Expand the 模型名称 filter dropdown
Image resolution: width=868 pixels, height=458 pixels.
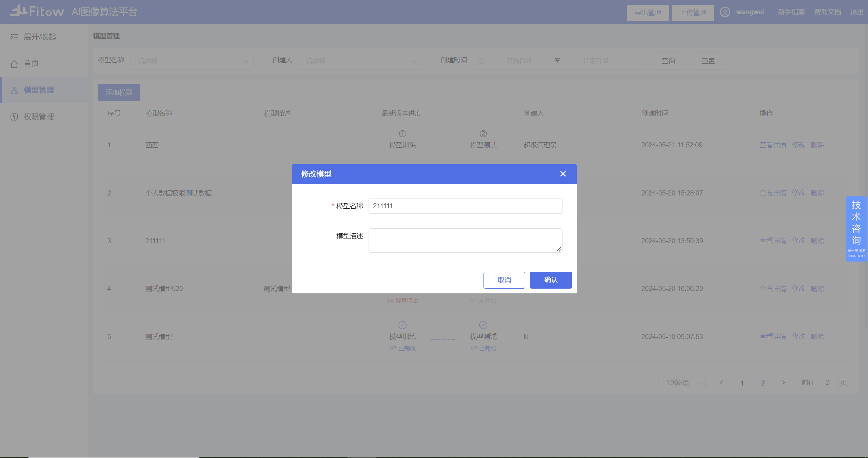tap(192, 61)
